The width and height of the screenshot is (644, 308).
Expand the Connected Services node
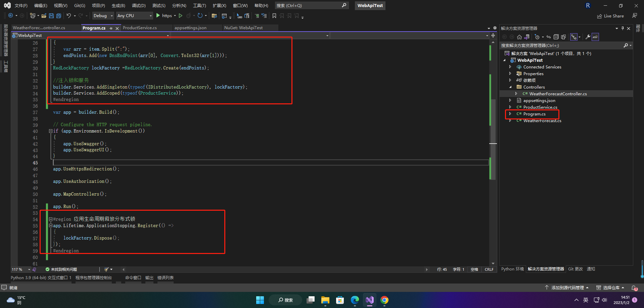point(510,67)
